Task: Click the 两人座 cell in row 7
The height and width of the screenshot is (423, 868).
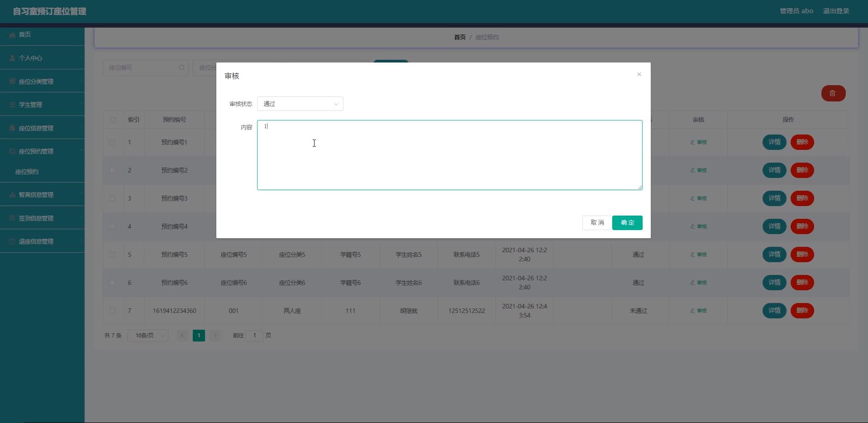Action: pyautogui.click(x=292, y=311)
